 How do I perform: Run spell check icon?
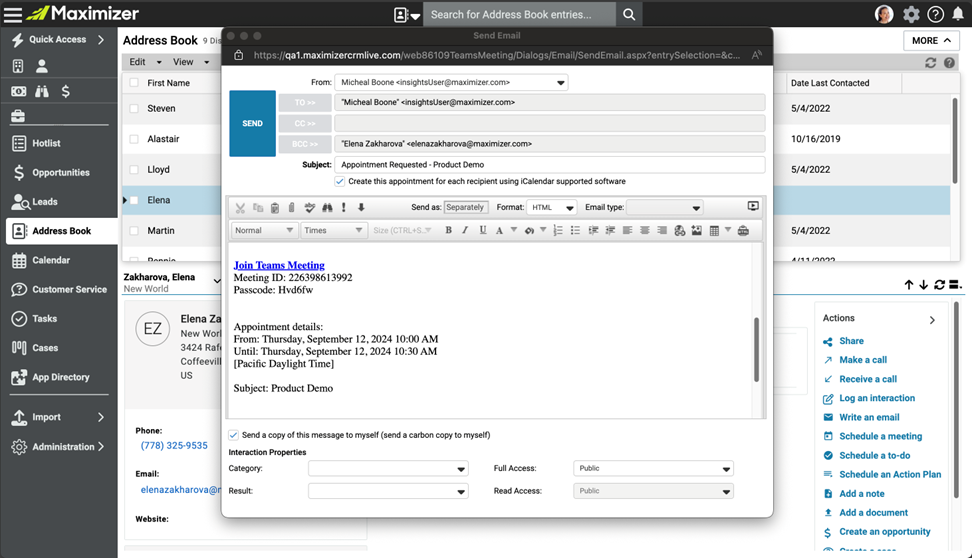pos(309,208)
